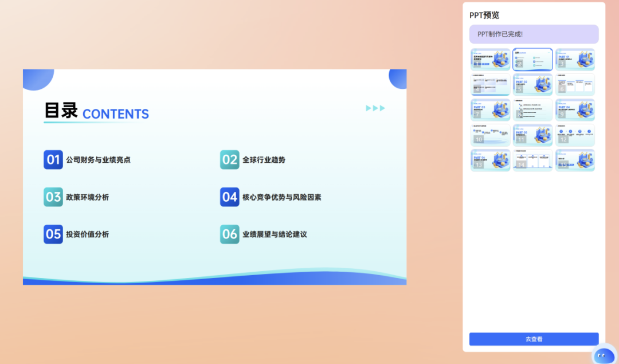The width and height of the screenshot is (619, 364).
Task: Open the PART 03 slide thumbnail
Action: (x=490, y=109)
